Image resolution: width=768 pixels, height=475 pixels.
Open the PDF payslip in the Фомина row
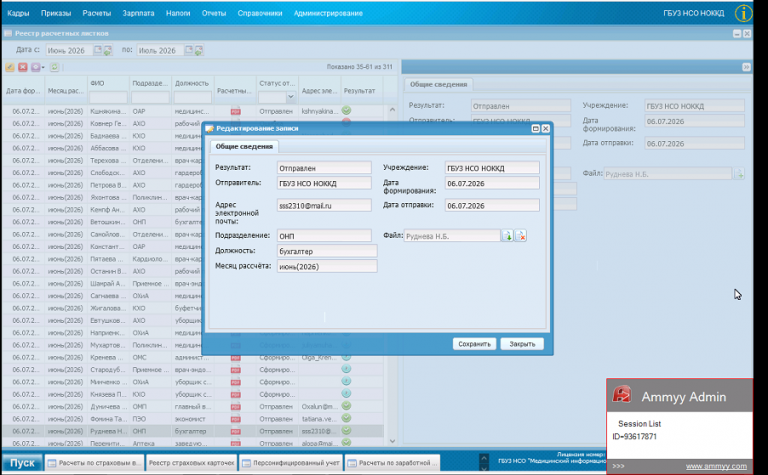coord(236,419)
